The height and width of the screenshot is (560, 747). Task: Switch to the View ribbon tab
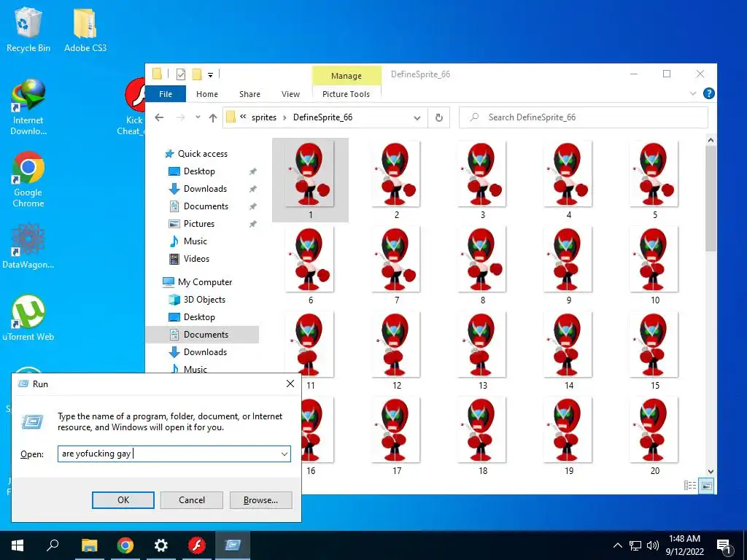[290, 94]
